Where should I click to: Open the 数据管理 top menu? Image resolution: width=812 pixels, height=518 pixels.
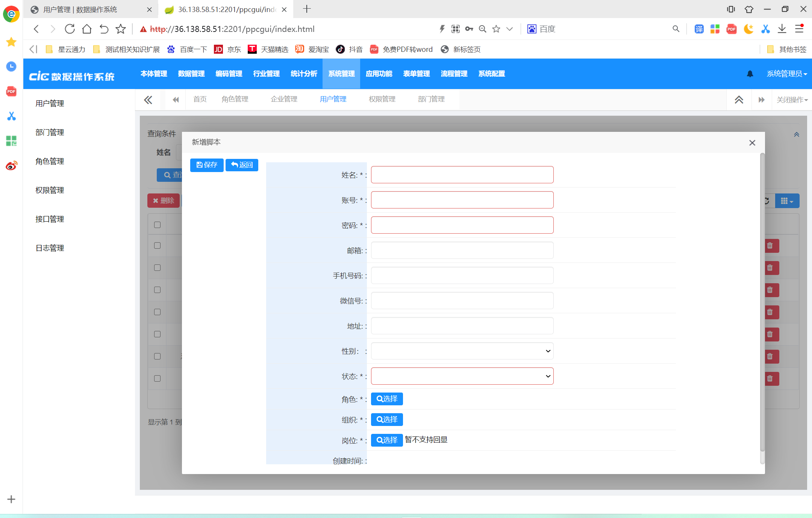tap(191, 74)
